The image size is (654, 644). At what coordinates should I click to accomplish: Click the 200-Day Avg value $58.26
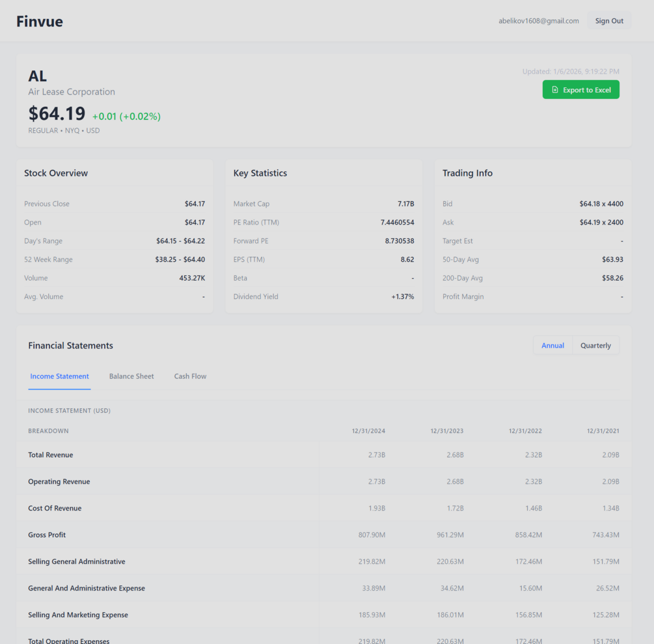tap(613, 278)
